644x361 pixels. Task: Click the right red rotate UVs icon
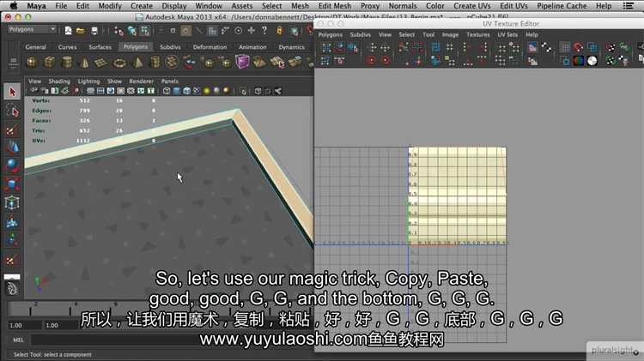(386, 61)
